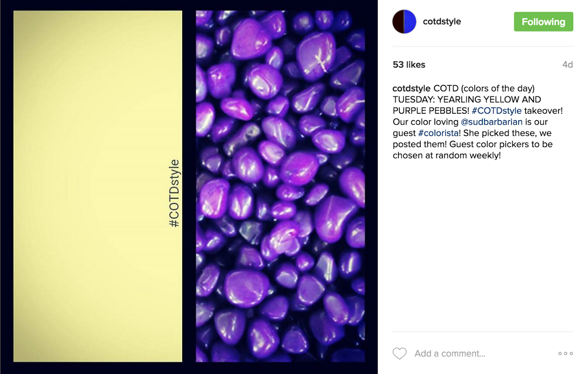Click the 4d post timestamp
Image resolution: width=588 pixels, height=374 pixels.
point(567,65)
